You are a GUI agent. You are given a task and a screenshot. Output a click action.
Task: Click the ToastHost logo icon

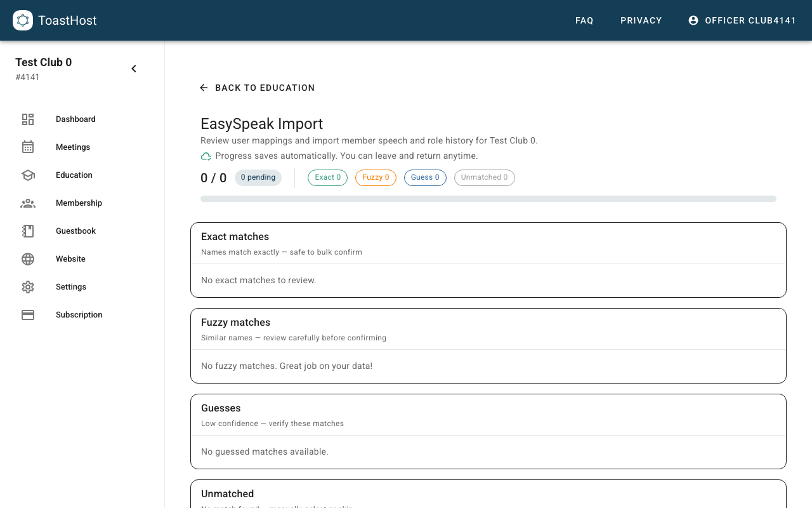click(x=22, y=20)
